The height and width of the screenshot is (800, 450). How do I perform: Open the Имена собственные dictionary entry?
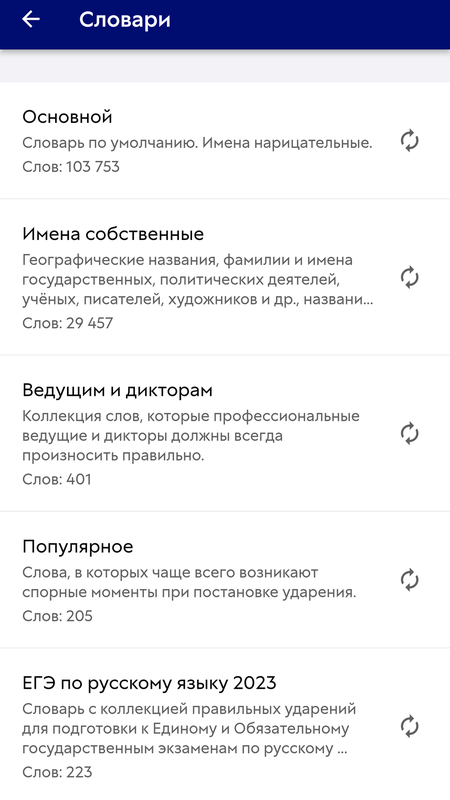coord(225,277)
